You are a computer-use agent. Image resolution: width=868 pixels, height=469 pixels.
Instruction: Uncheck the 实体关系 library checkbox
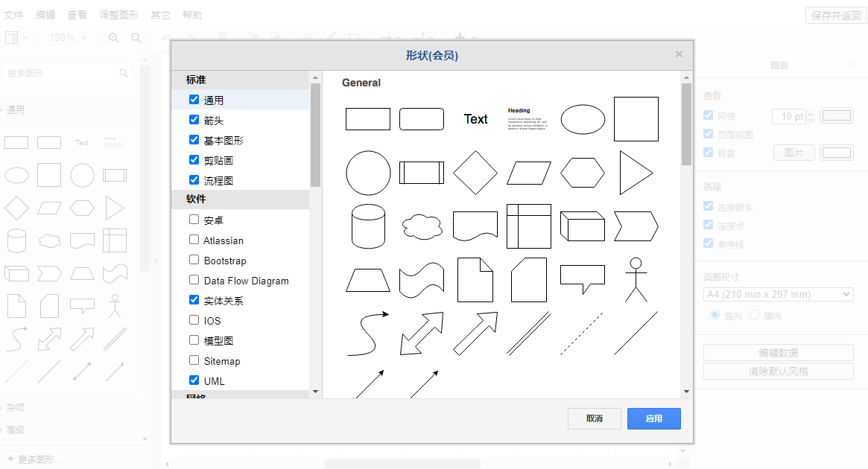click(194, 300)
